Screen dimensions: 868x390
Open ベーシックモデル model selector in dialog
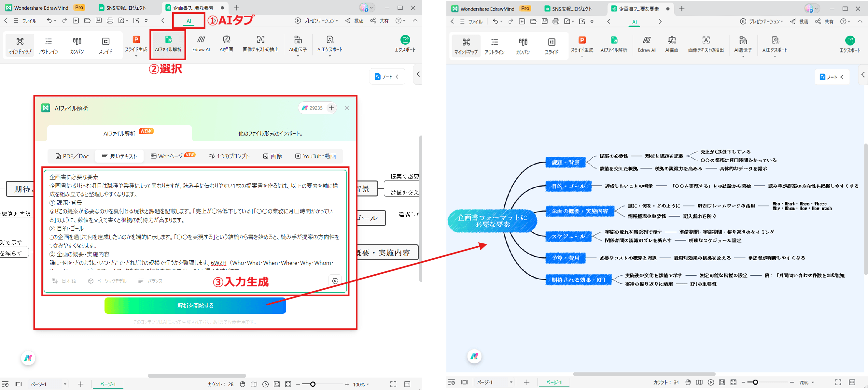(107, 281)
